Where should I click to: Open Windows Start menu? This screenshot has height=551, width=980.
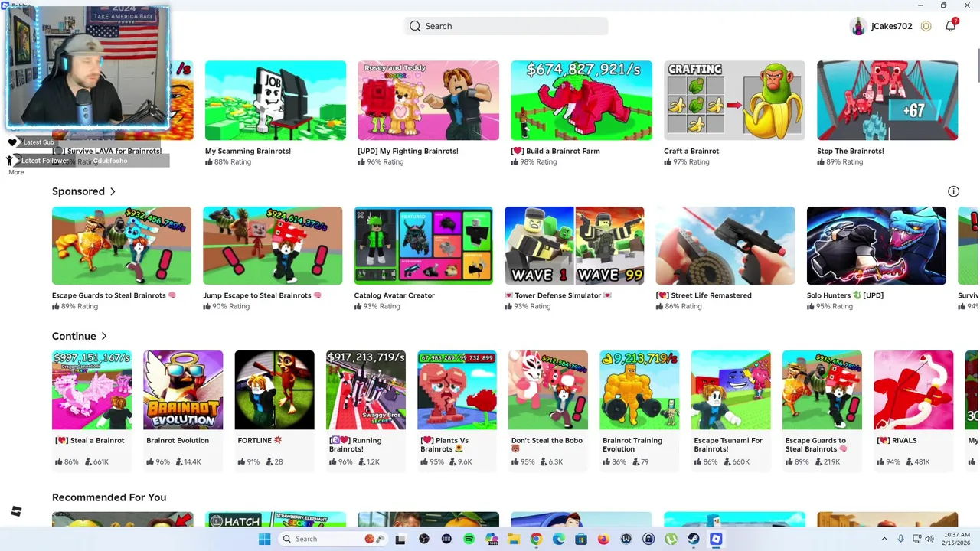(x=264, y=539)
